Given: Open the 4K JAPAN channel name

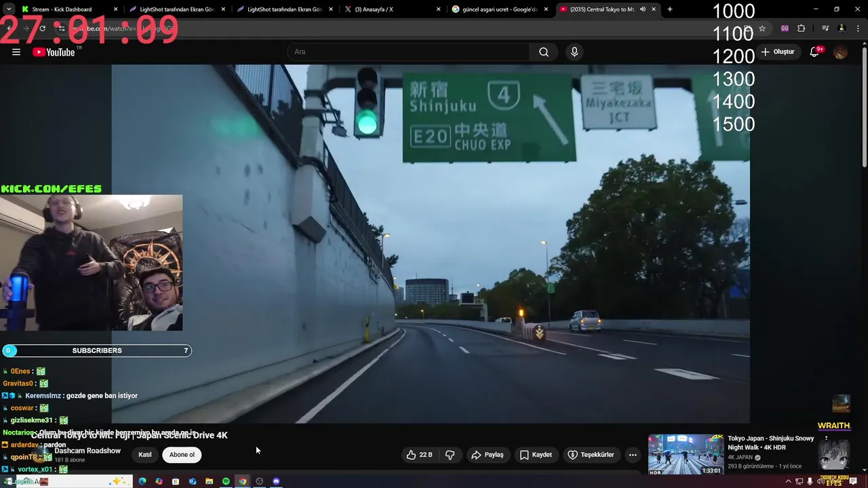Looking at the screenshot, I should pos(740,457).
